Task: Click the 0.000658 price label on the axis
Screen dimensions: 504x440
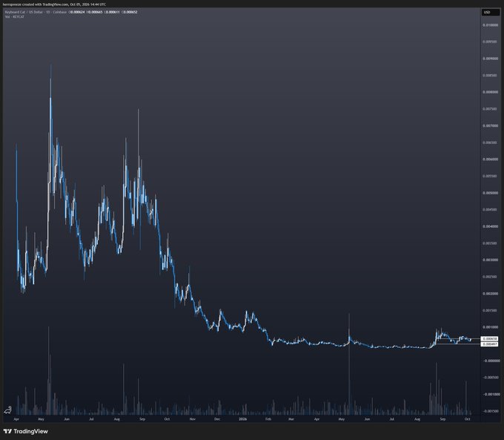Action: [490, 338]
